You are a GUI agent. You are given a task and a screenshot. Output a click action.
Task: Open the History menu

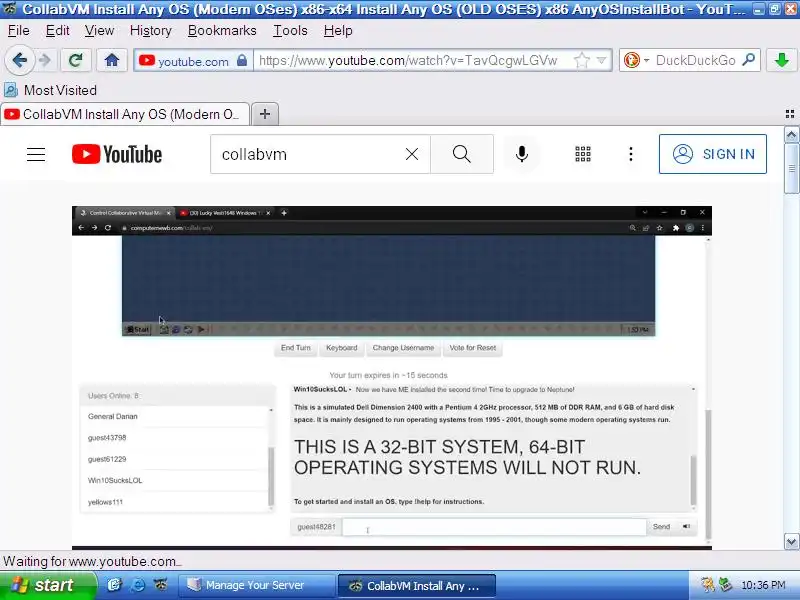point(151,31)
